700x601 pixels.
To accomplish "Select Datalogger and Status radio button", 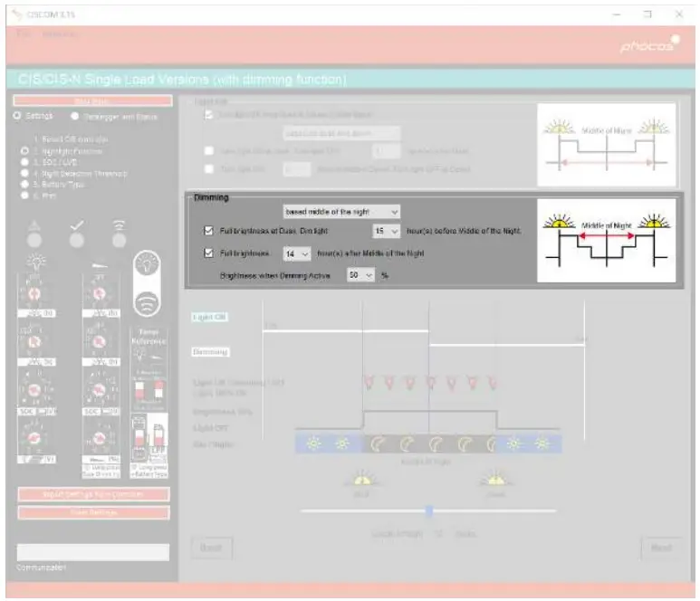I will tap(74, 116).
